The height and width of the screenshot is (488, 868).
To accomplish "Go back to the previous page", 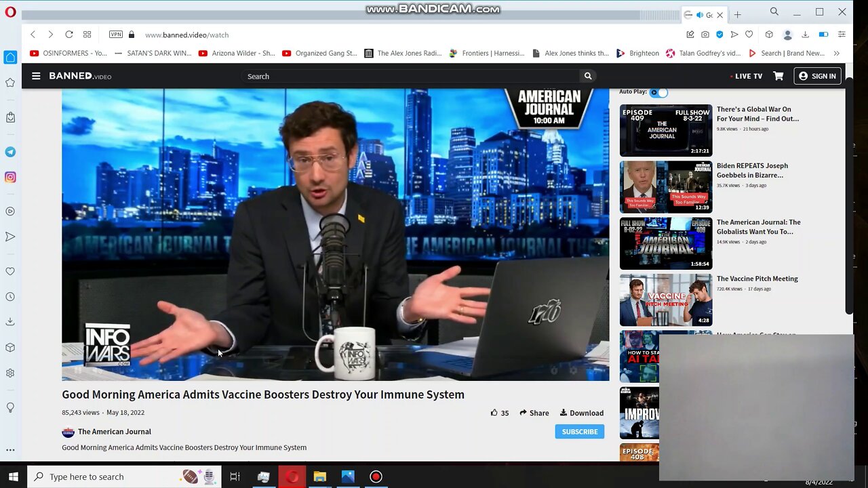I will pos(33,35).
